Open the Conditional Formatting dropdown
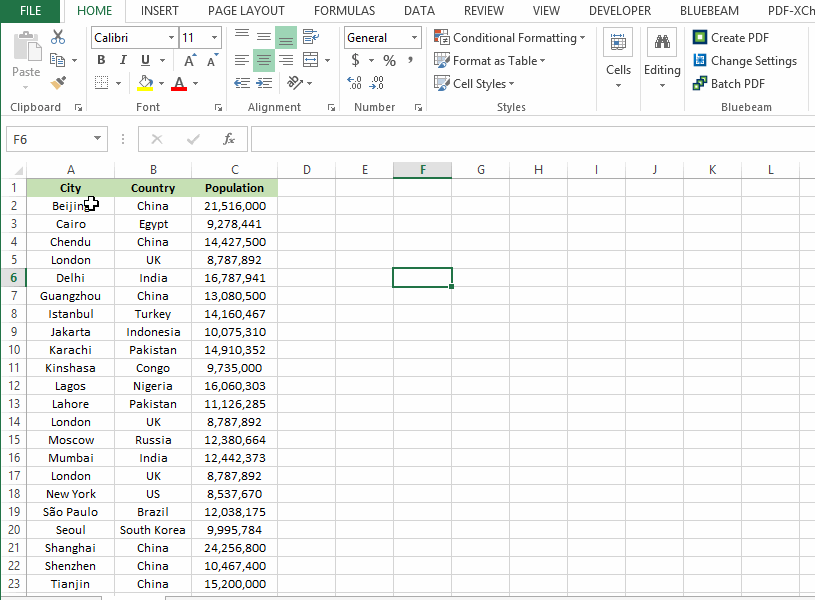 pyautogui.click(x=510, y=37)
